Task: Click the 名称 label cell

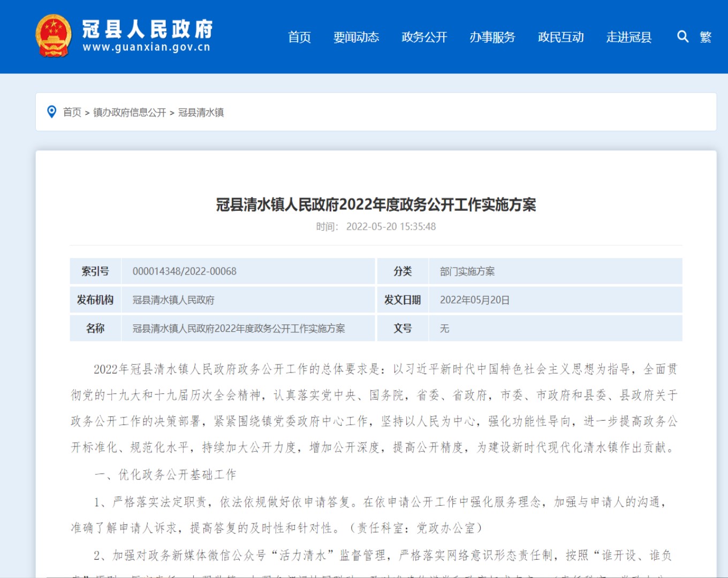Action: 95,328
